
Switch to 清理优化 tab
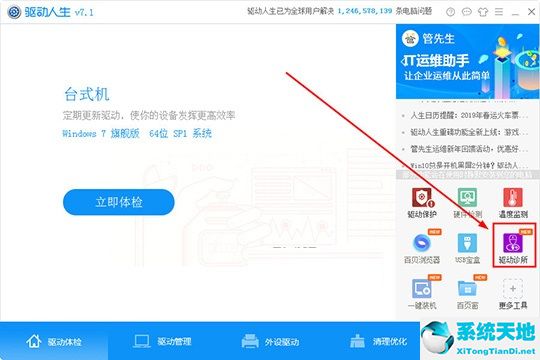click(x=378, y=341)
